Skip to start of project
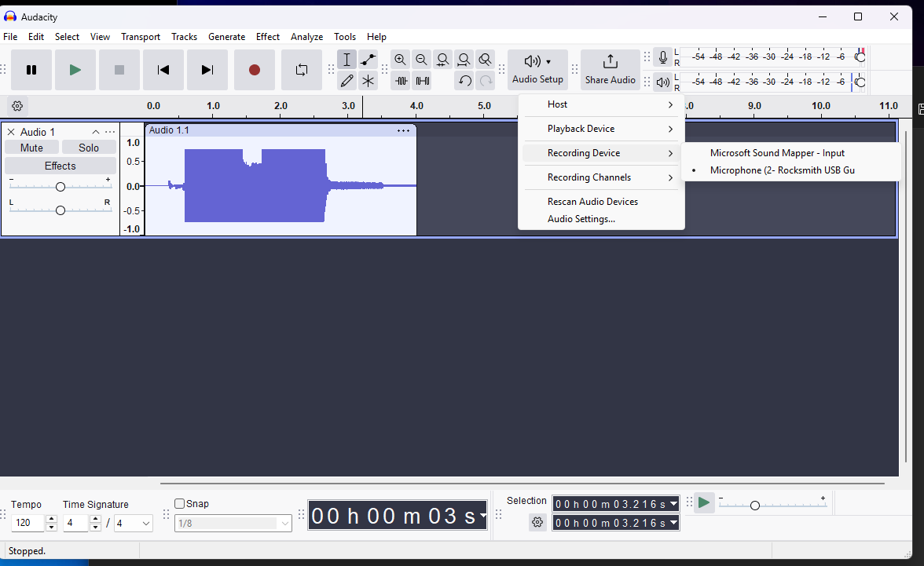This screenshot has height=566, width=924. point(163,70)
